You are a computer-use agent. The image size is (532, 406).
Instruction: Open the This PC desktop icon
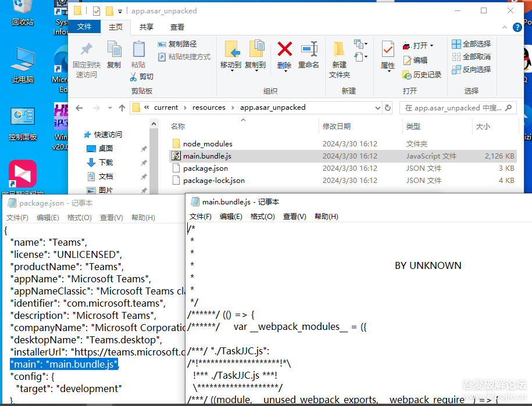pos(23,66)
